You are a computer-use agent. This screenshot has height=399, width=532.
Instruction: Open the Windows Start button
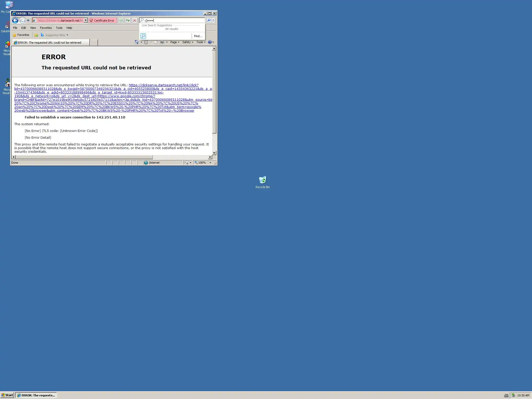7,395
